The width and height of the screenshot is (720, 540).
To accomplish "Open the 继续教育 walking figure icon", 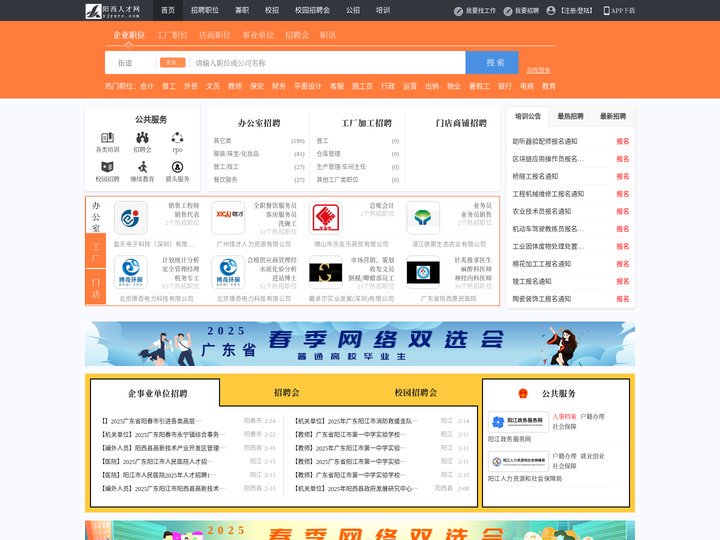I will [x=142, y=167].
